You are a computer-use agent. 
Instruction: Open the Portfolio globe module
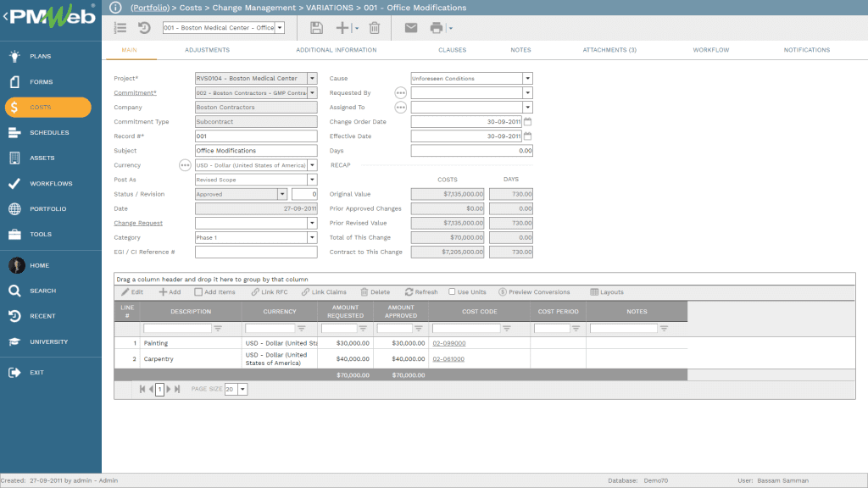15,209
